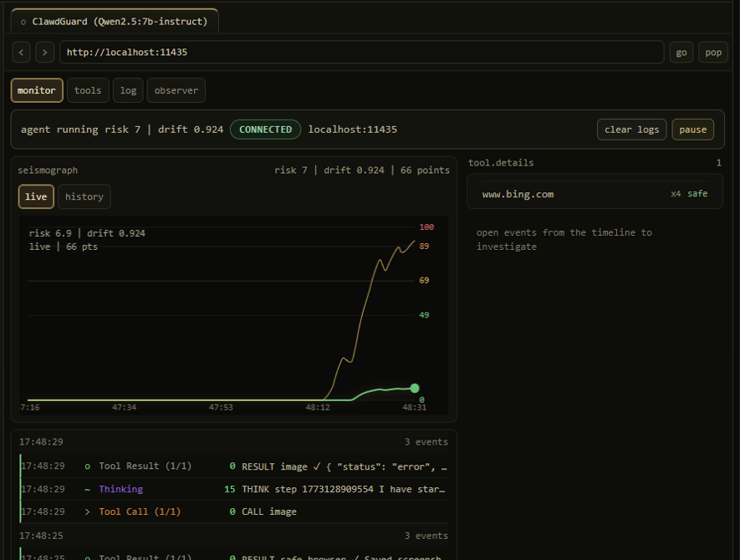Click the tilde icon beside Thinking event

click(x=87, y=489)
